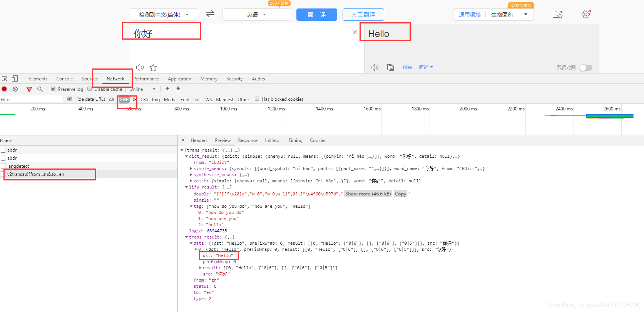Viewport: 644px width, 312px height.
Task: Collapse the dict_result node
Action: (187, 157)
